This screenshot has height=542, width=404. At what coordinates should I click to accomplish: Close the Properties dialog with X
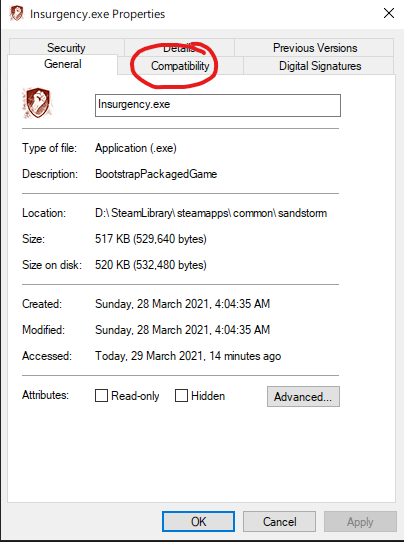pos(389,13)
